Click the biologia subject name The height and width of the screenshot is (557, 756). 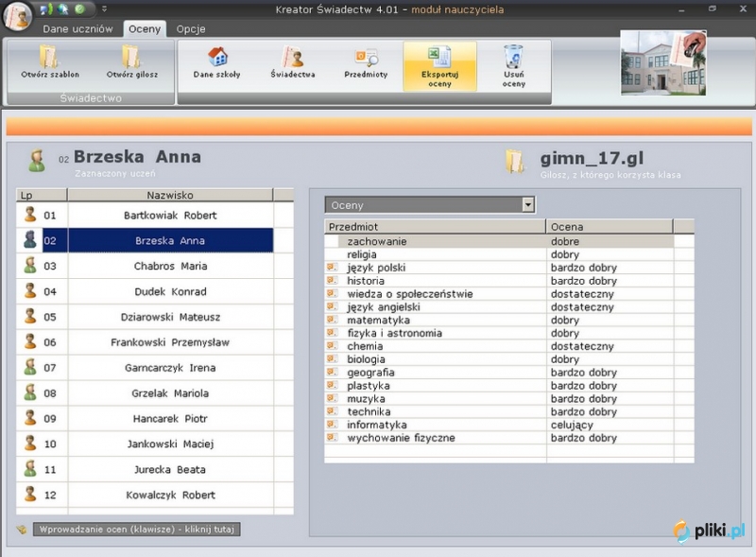(366, 359)
